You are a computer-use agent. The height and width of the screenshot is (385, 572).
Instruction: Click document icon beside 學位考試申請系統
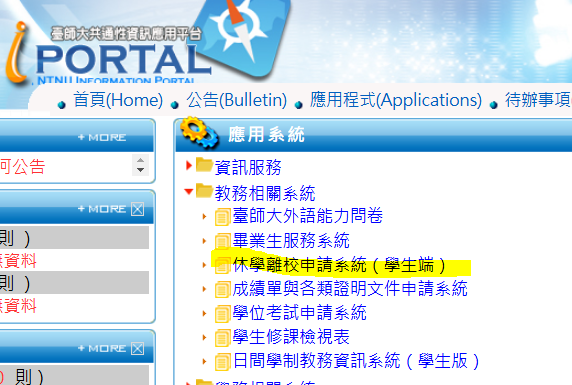point(222,314)
